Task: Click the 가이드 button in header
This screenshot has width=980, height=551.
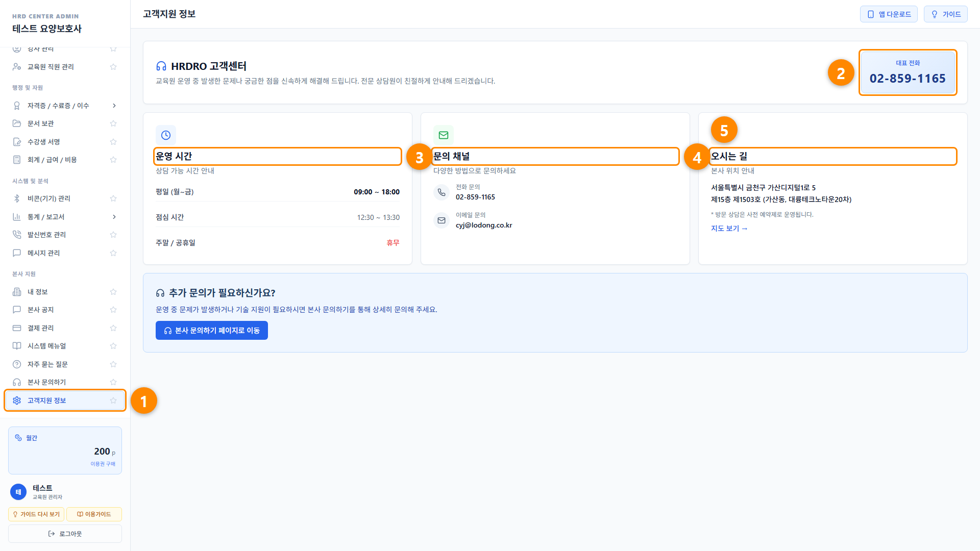Action: coord(945,14)
